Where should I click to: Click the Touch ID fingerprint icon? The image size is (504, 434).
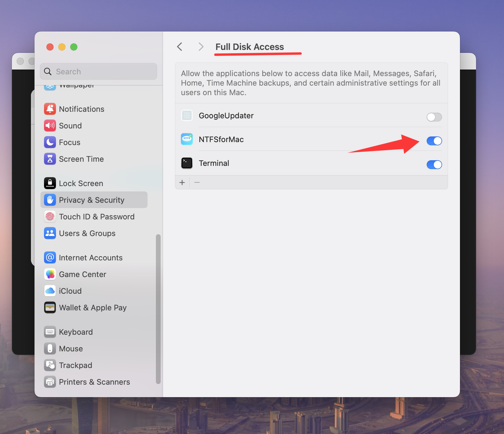coord(50,216)
